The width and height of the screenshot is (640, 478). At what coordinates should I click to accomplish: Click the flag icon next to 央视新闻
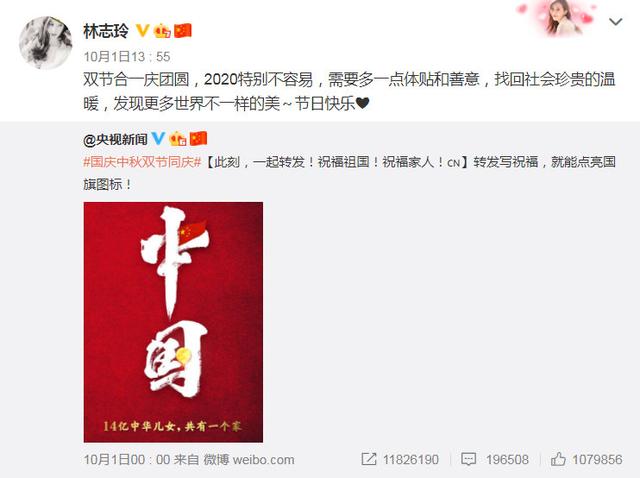point(199,139)
